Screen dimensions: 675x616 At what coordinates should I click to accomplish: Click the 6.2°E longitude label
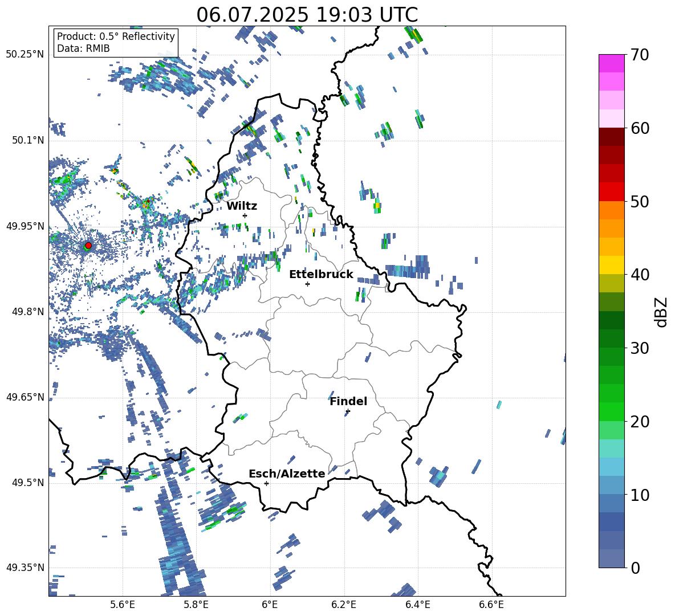[x=344, y=605]
